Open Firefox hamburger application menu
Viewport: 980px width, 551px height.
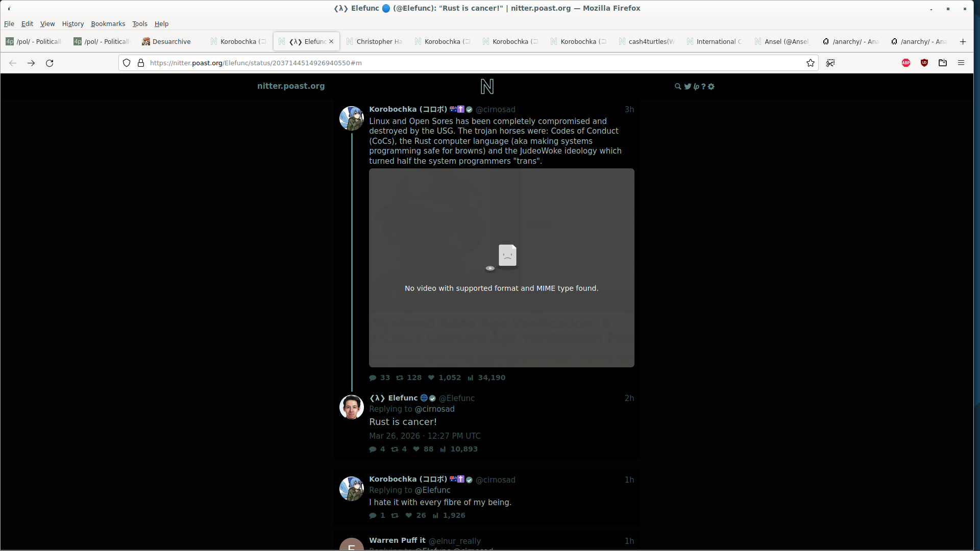coord(961,63)
